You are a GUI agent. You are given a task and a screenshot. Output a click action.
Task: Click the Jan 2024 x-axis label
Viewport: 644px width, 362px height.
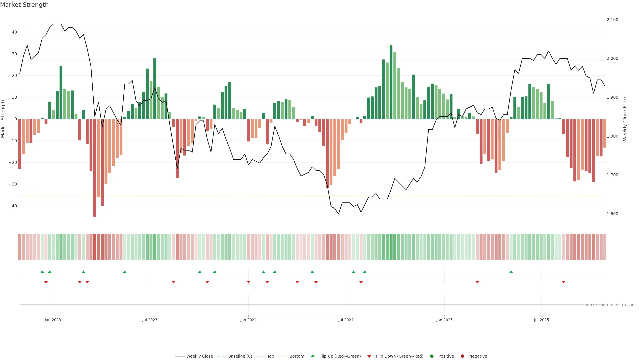[x=248, y=320]
